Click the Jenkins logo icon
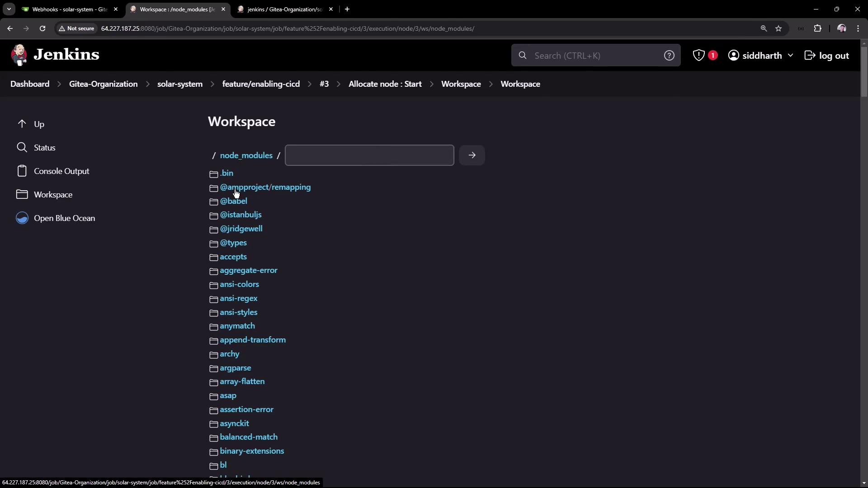This screenshot has height=488, width=868. coord(19,55)
